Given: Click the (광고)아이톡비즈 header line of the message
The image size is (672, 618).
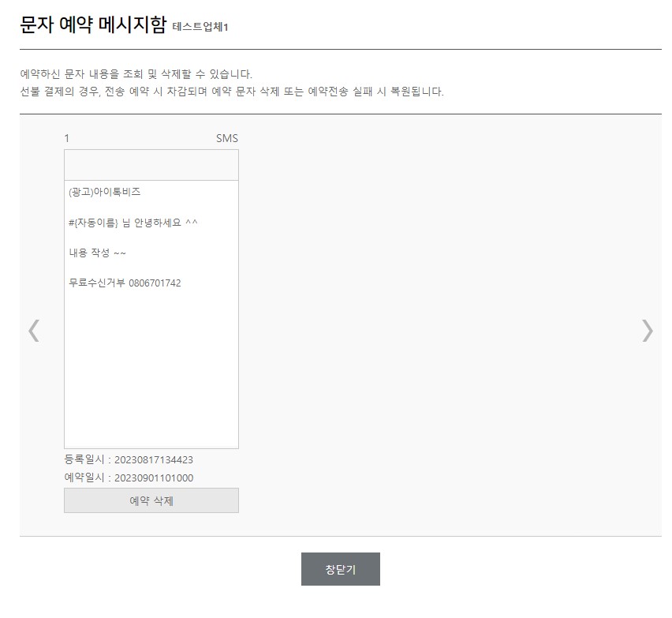Looking at the screenshot, I should [106, 191].
